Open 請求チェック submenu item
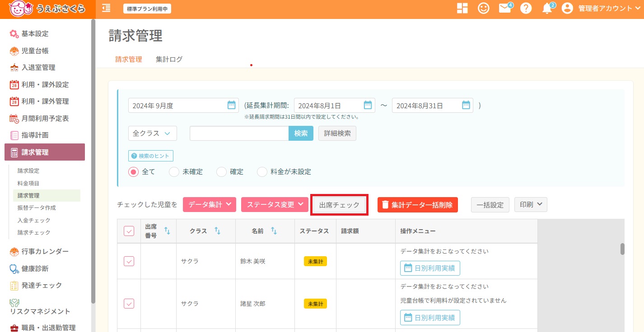The height and width of the screenshot is (332, 644). point(34,233)
